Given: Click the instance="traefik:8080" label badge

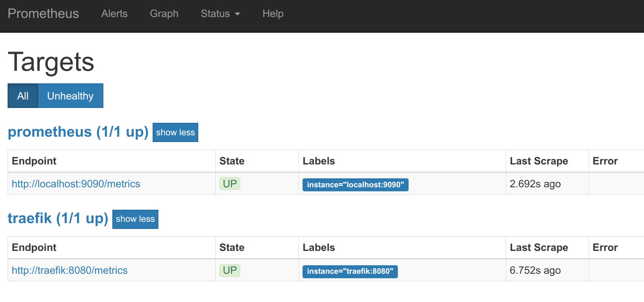Looking at the screenshot, I should pyautogui.click(x=350, y=271).
